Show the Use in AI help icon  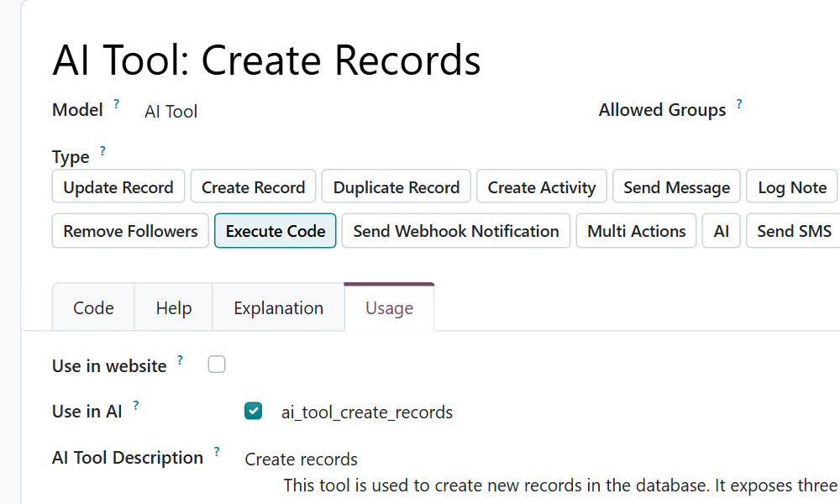135,406
